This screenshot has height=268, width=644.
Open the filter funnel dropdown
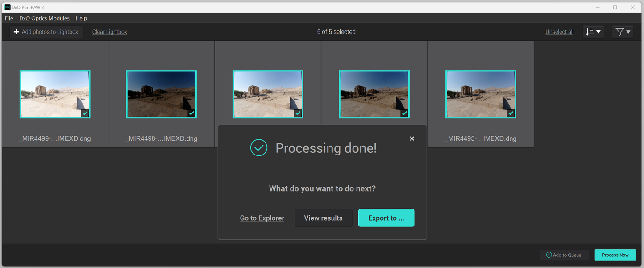click(623, 32)
